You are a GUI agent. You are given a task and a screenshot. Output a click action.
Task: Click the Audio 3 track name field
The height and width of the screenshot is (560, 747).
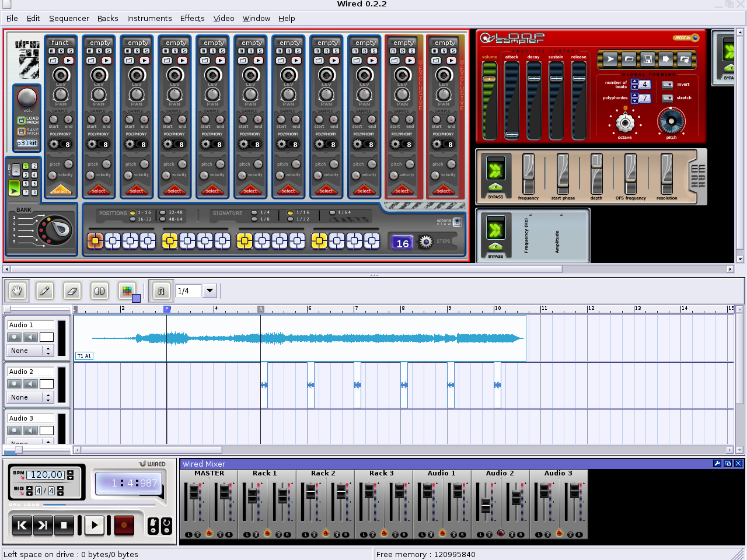pyautogui.click(x=30, y=418)
